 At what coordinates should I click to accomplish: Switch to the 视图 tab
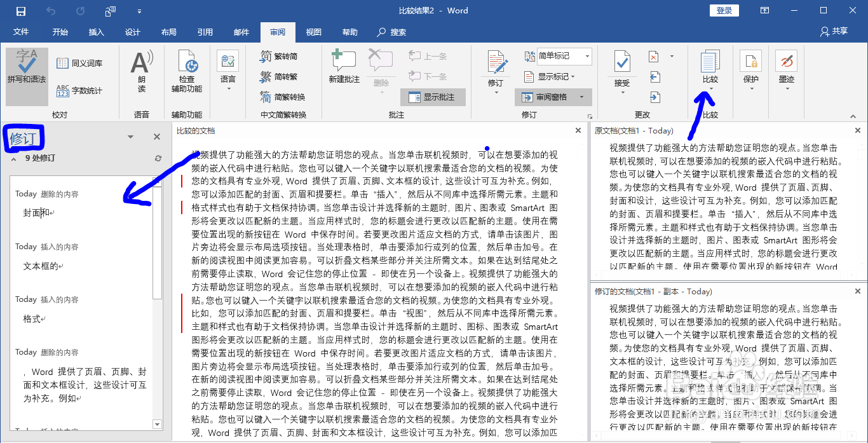(x=314, y=32)
